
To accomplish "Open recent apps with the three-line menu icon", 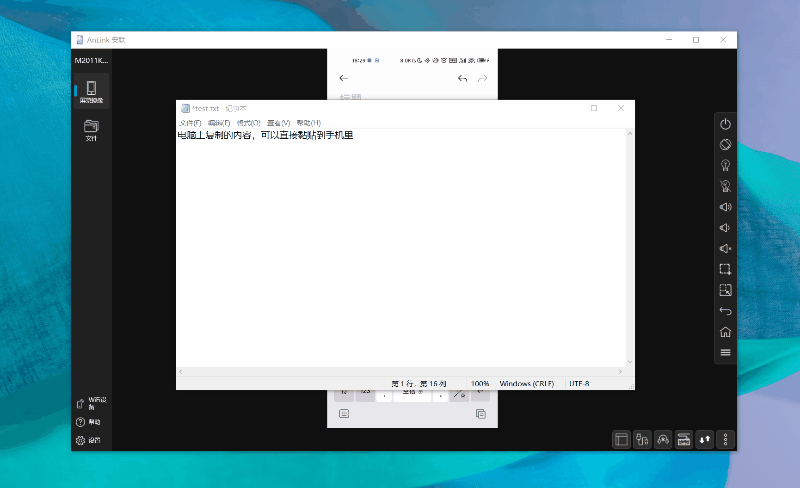I will coord(725,352).
